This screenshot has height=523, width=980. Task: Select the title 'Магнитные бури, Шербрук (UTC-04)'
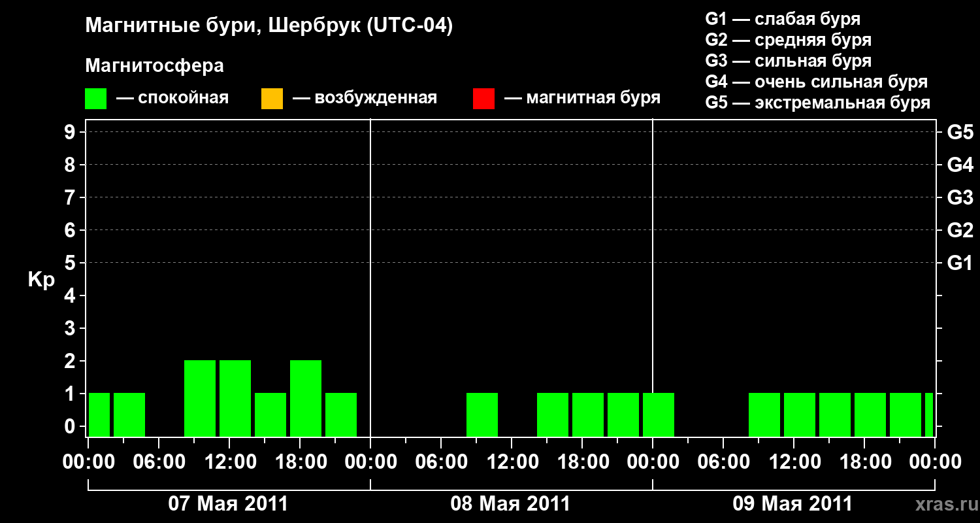click(269, 27)
